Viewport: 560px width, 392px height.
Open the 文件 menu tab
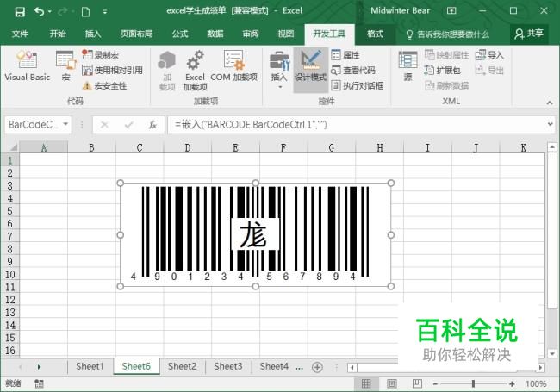pyautogui.click(x=20, y=34)
